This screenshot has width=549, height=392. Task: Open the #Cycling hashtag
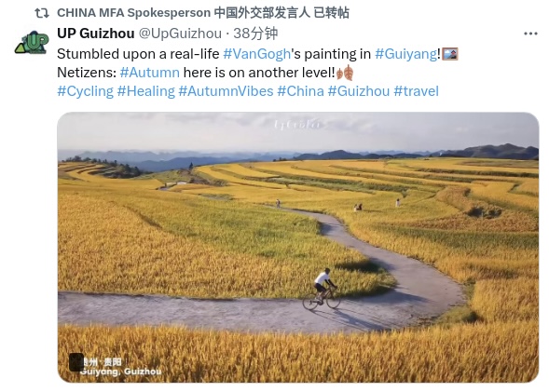click(85, 91)
